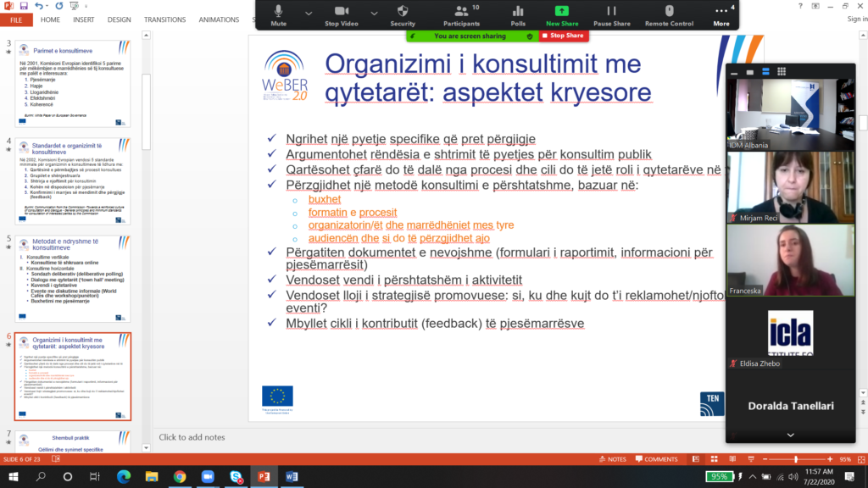This screenshot has width=868, height=488.
Task: Open Zoom from the Windows taskbar
Action: point(208,476)
